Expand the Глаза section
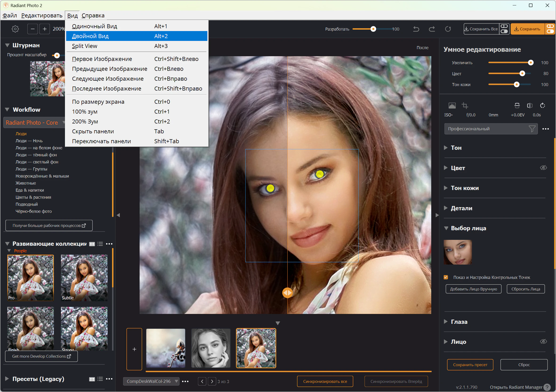This screenshot has height=392, width=556. pyautogui.click(x=446, y=322)
